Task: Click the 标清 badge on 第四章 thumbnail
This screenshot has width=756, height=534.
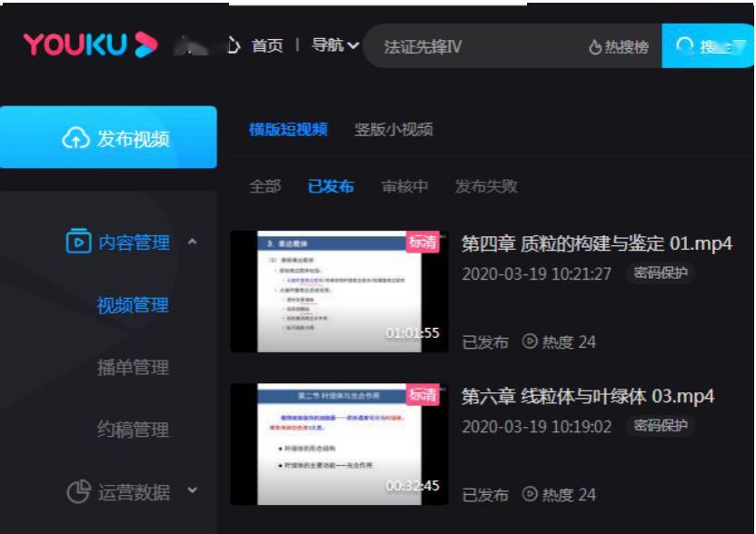Action: click(423, 242)
